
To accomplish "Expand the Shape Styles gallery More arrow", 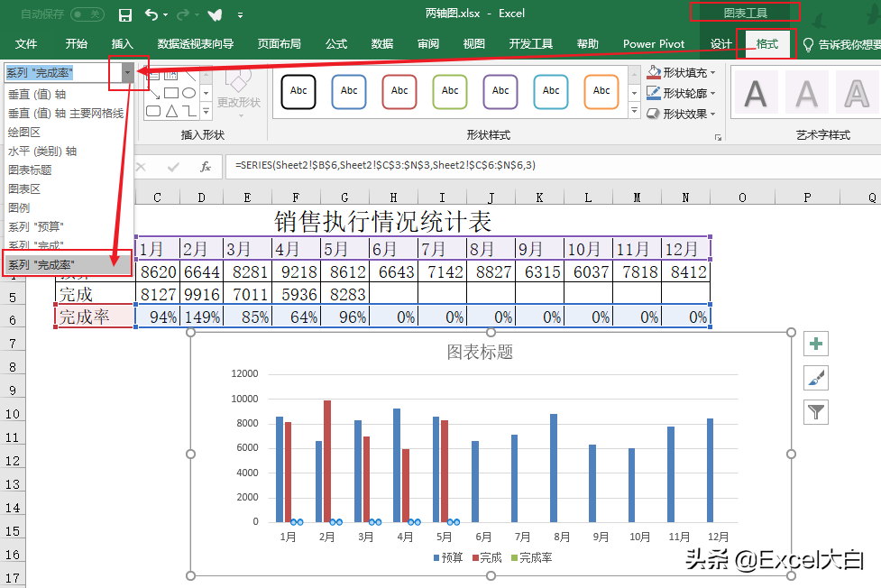I will click(x=634, y=111).
